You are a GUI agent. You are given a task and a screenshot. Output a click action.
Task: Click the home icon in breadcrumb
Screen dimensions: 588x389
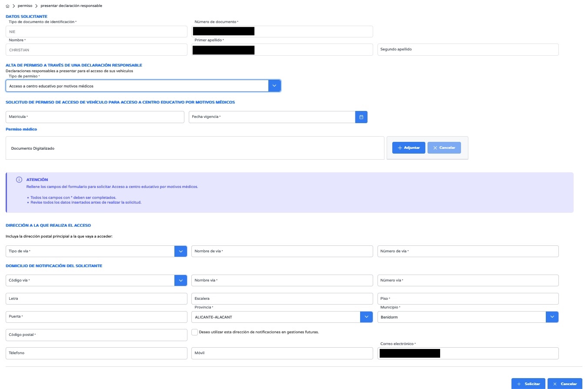coord(8,6)
